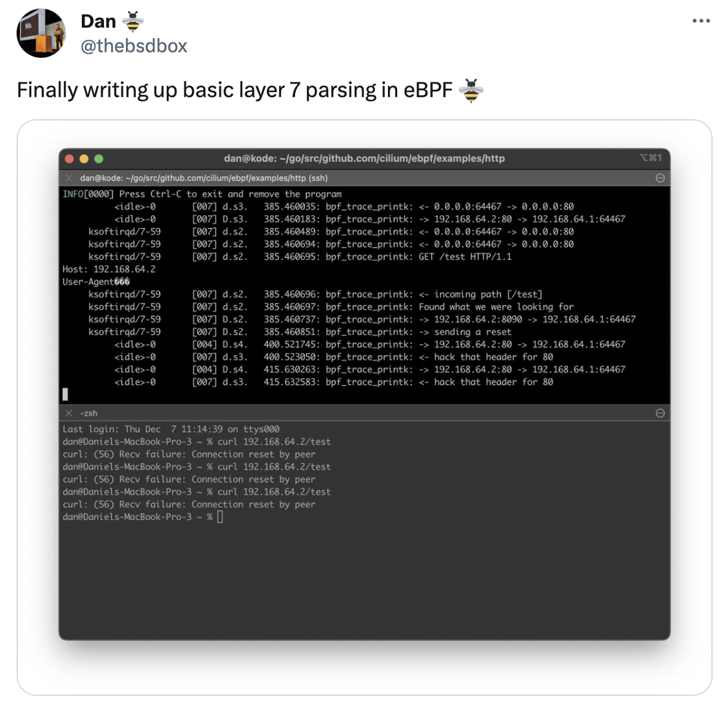This screenshot has height=713, width=728.
Task: Open the ssh pane's circular options menu
Action: [x=660, y=178]
